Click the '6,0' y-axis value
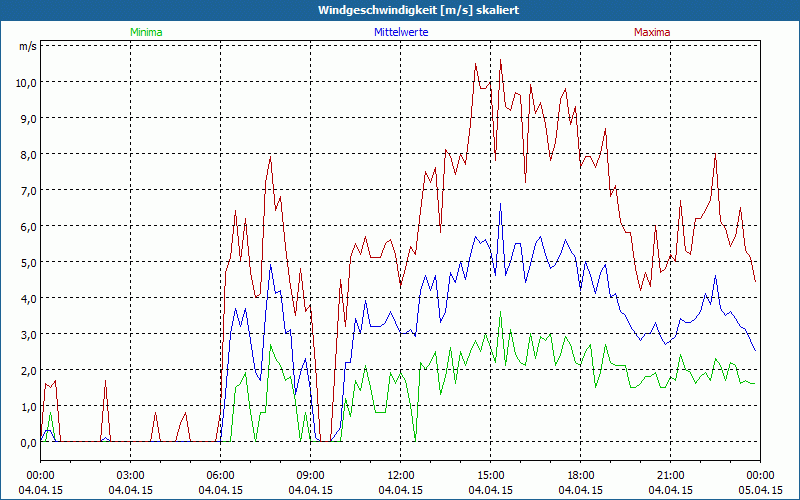 pos(28,227)
